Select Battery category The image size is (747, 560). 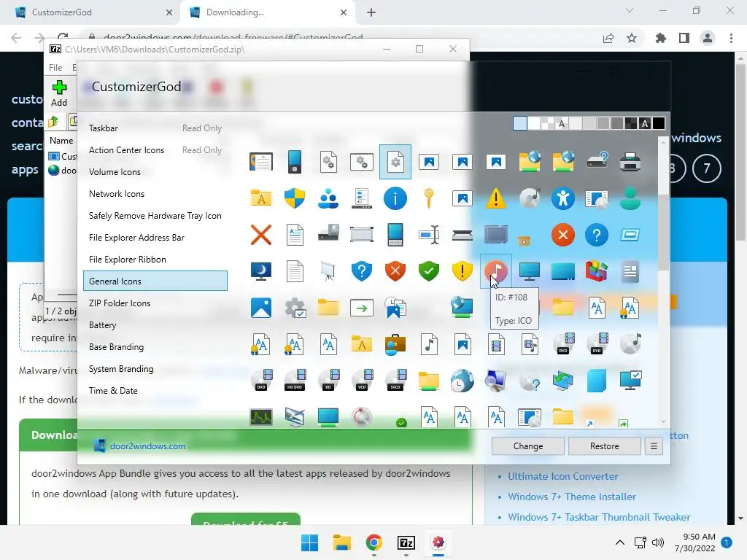155,325
